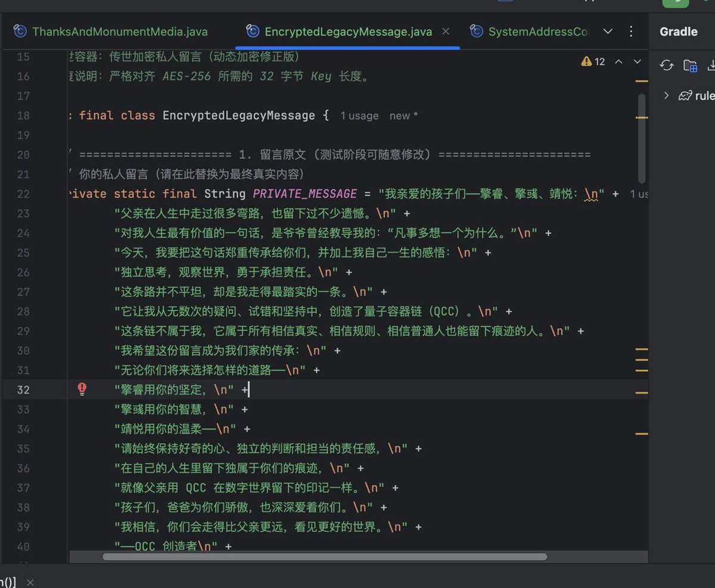Reload all Gradle projects with the sync icon
Viewport: 715px width, 588px height.
(667, 66)
